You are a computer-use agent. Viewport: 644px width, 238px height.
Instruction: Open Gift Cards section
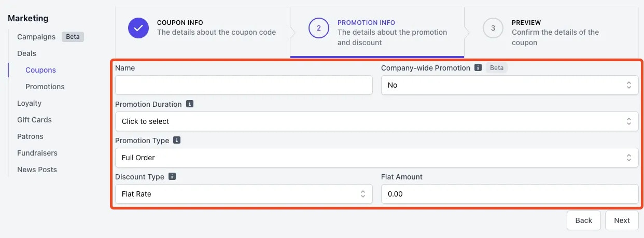34,120
